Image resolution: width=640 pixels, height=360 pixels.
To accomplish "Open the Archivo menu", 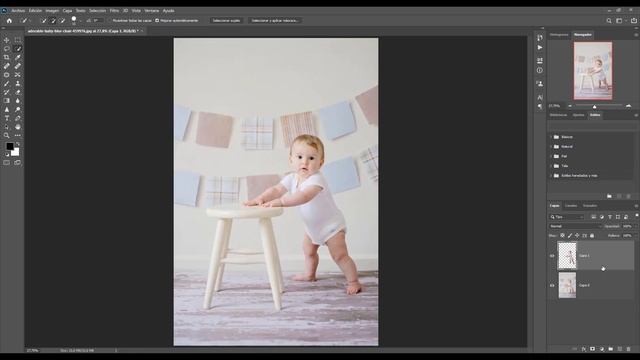I will (18, 11).
